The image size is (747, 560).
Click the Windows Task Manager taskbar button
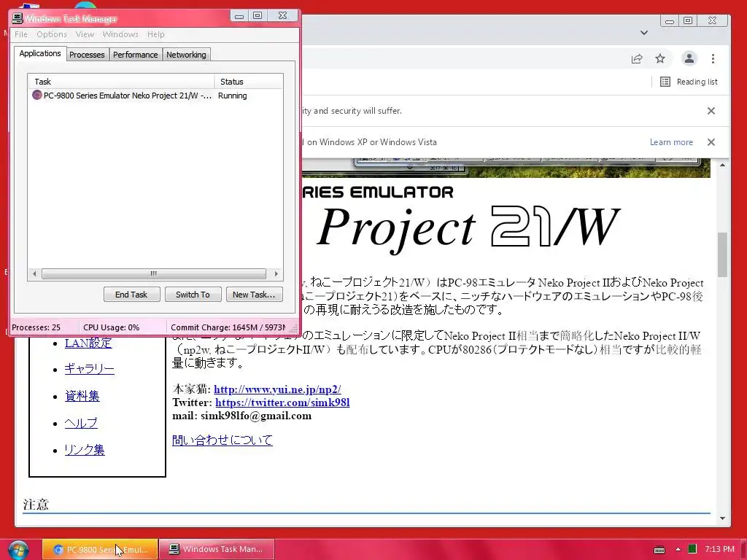click(217, 550)
